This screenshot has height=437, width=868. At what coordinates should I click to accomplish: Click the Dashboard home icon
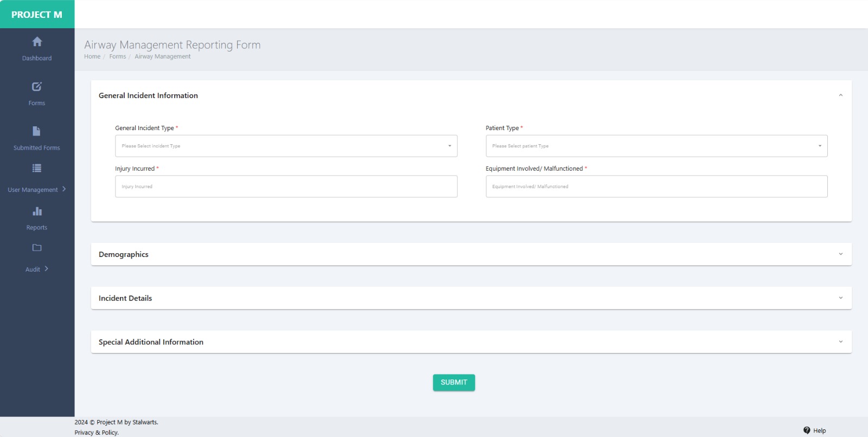coord(37,42)
